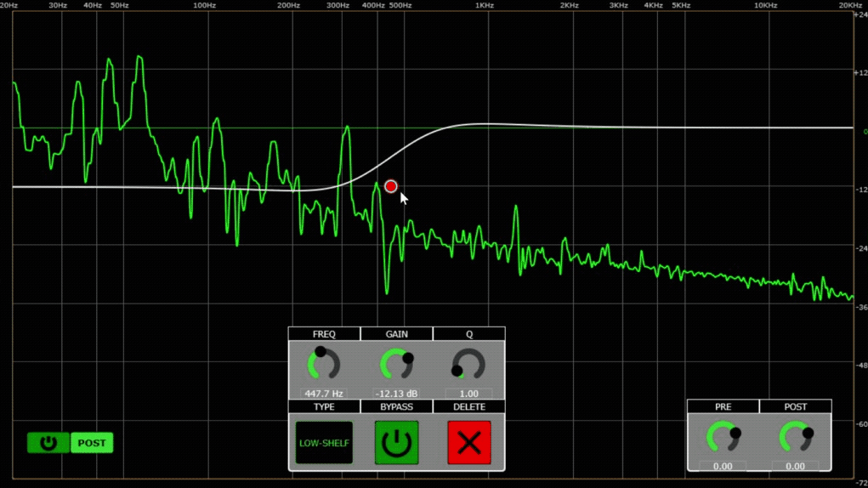The height and width of the screenshot is (488, 868).
Task: Click the red EQ band node
Action: pos(390,186)
